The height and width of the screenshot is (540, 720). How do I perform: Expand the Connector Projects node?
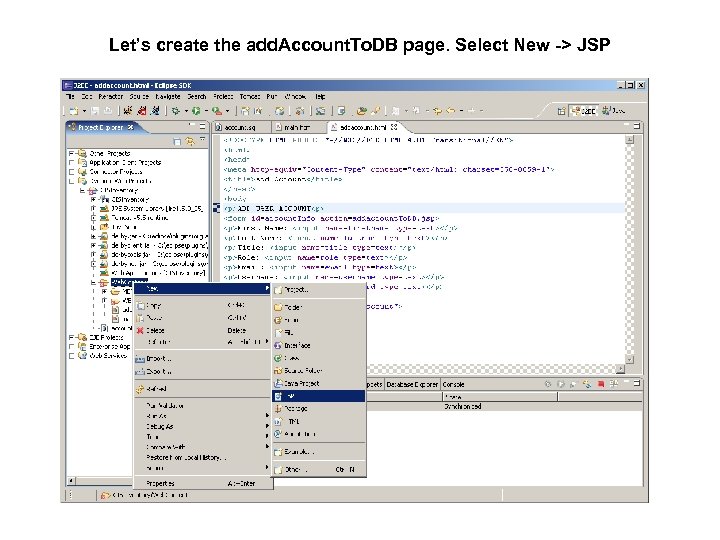pyautogui.click(x=71, y=172)
